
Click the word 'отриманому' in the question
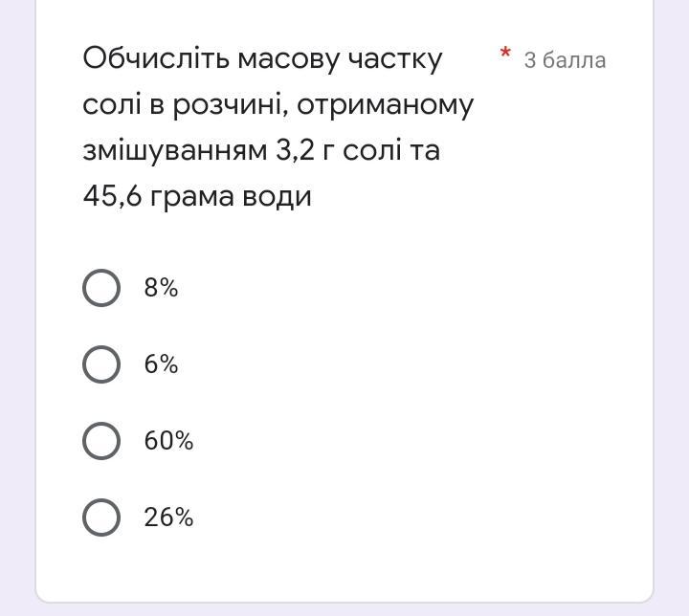click(x=386, y=106)
